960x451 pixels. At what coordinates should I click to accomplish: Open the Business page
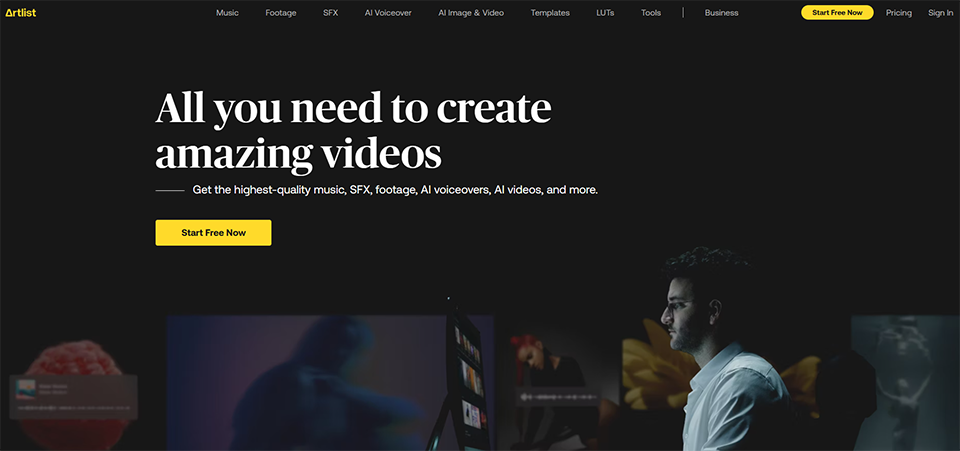point(721,13)
